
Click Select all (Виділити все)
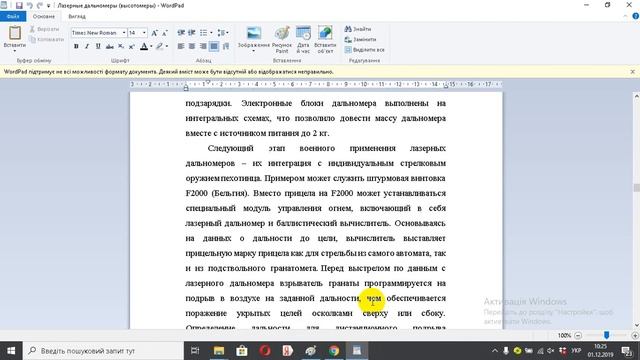tap(364, 50)
